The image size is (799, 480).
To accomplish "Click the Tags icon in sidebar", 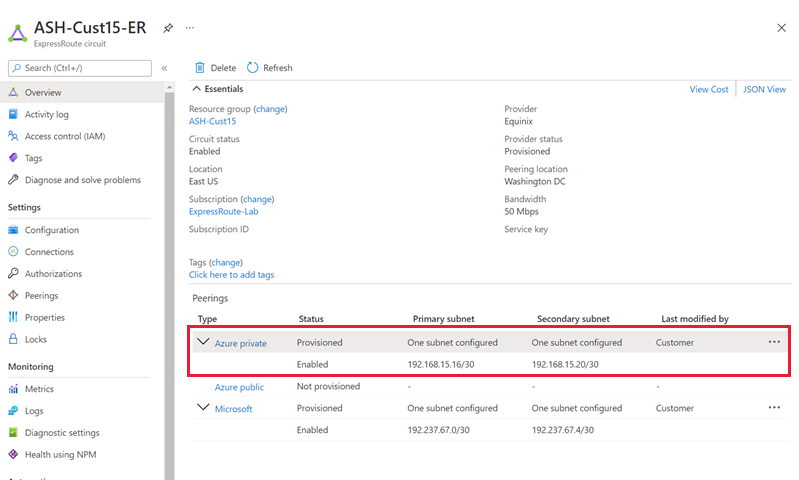I will coord(14,158).
